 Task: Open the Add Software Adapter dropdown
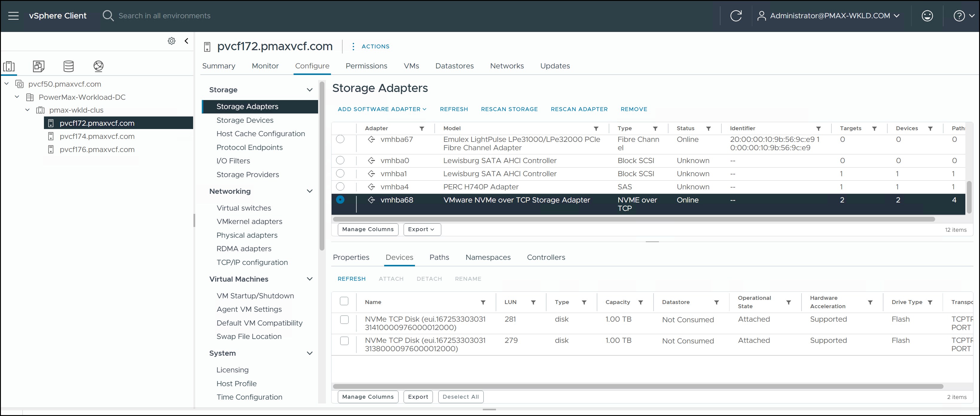pyautogui.click(x=382, y=109)
